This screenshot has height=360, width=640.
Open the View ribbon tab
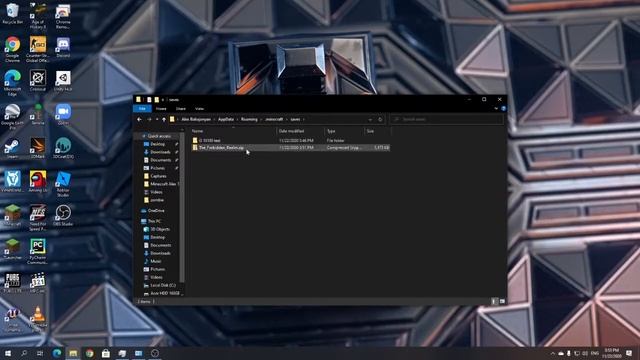199,109
